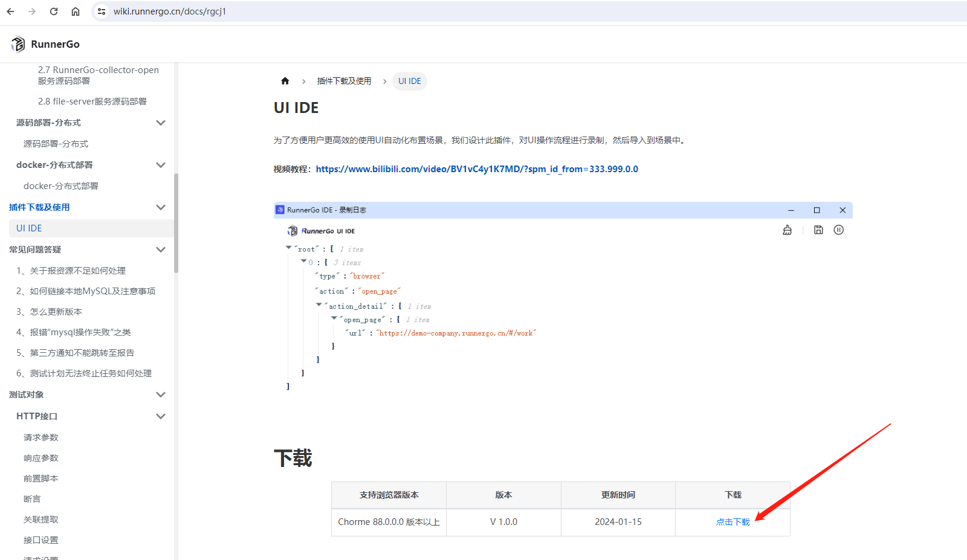
Task: Click the pause recording icon in IDE screenshot
Action: pyautogui.click(x=839, y=230)
